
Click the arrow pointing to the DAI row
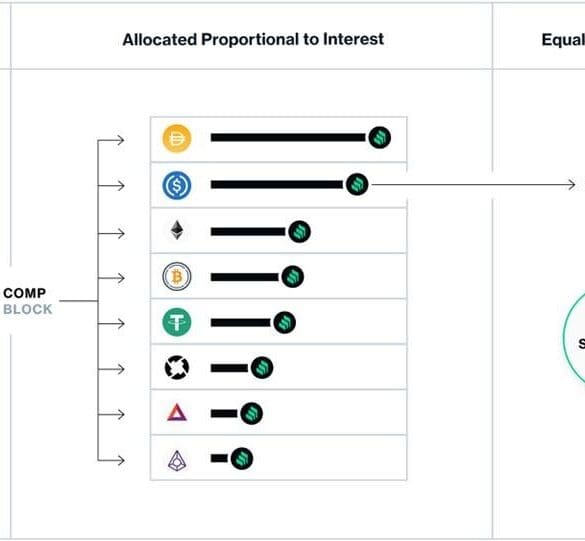[111, 140]
